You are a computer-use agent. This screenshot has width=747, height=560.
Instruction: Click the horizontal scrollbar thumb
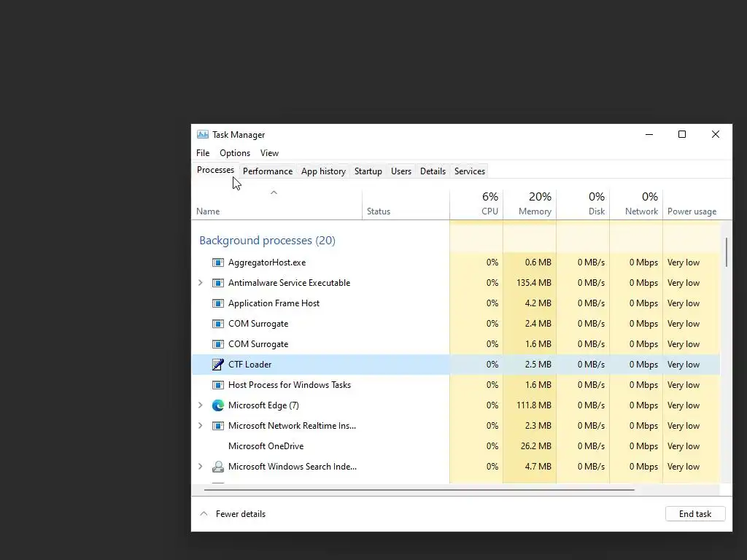pos(419,489)
